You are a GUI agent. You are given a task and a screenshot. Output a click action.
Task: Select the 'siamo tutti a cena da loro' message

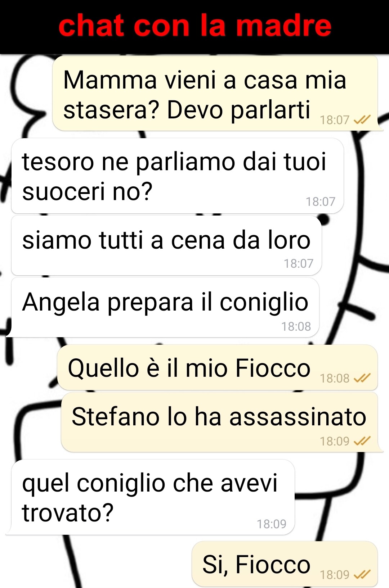tap(166, 246)
